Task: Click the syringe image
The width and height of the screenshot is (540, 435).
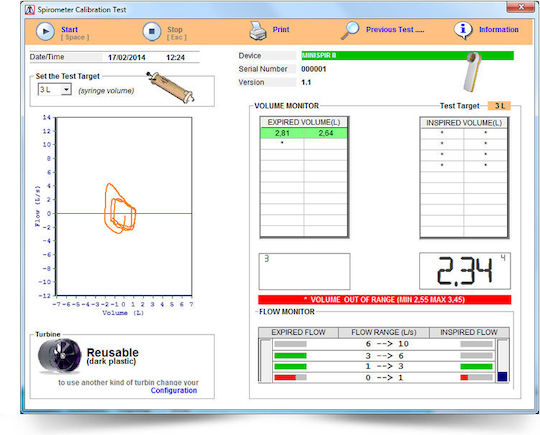Action: tap(170, 87)
